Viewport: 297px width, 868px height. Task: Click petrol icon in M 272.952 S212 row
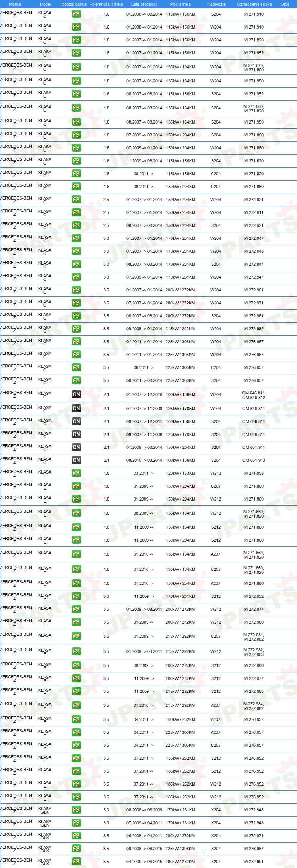pos(76,597)
